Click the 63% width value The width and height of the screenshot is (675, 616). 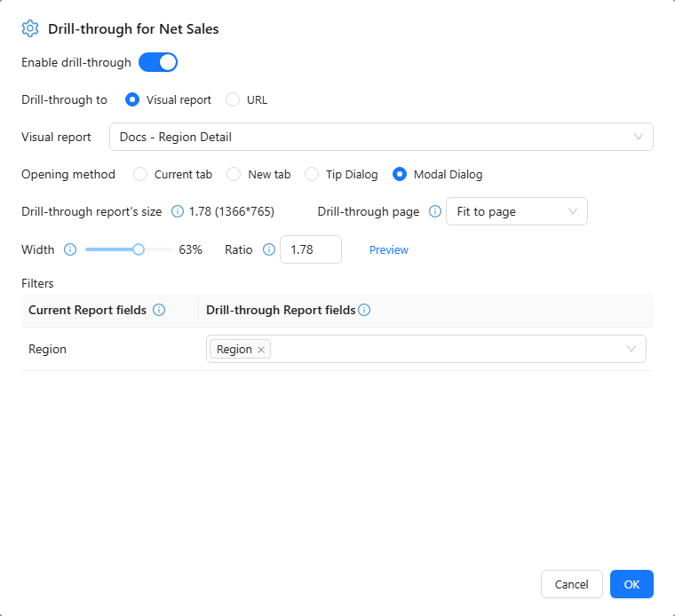pyautogui.click(x=191, y=249)
